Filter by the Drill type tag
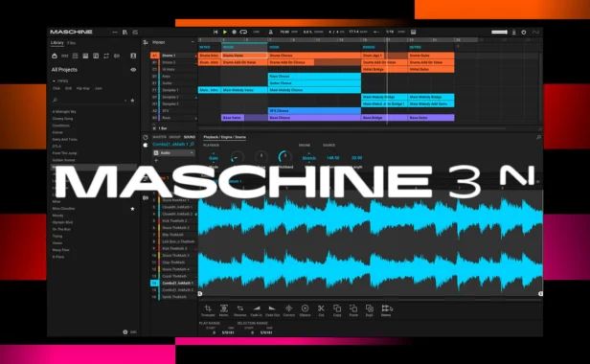Image resolution: width=590 pixels, height=364 pixels. [68, 88]
